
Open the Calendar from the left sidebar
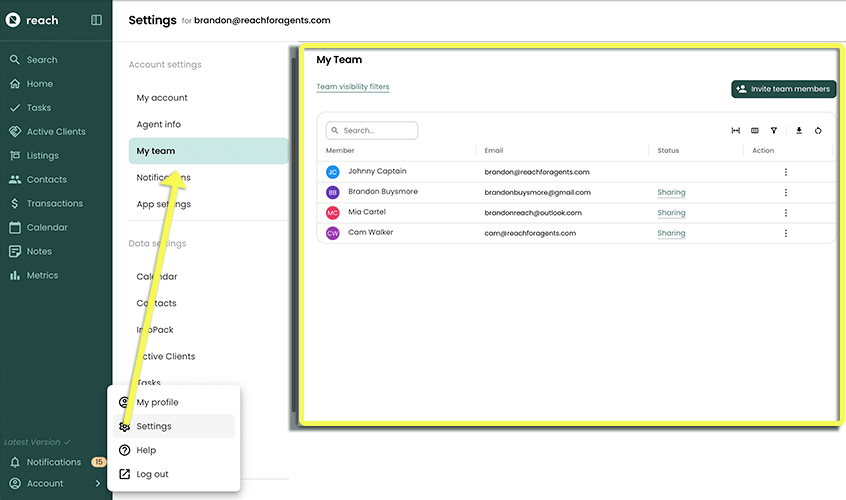[47, 227]
